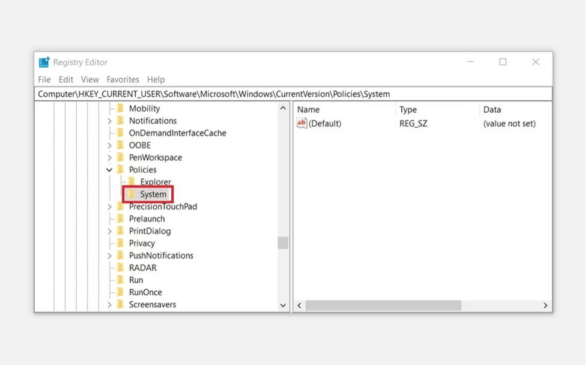The image size is (588, 366).
Task: Click the Prelaunch folder icon
Action: click(x=120, y=219)
